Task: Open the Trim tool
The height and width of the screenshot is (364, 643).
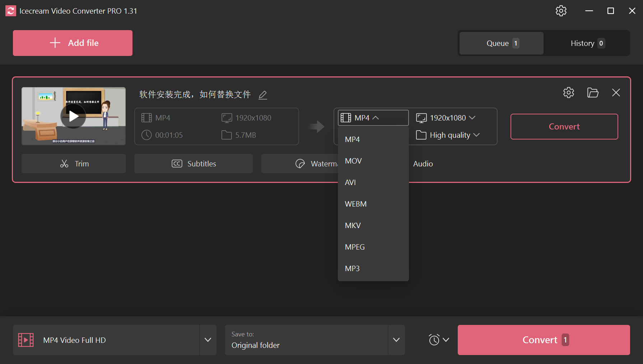Action: pyautogui.click(x=74, y=164)
